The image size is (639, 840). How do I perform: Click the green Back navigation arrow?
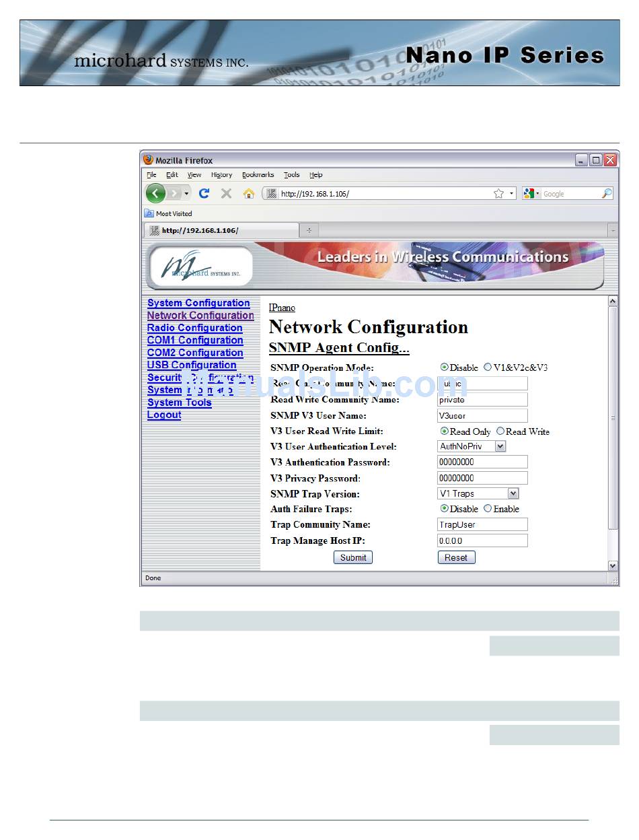click(x=155, y=194)
